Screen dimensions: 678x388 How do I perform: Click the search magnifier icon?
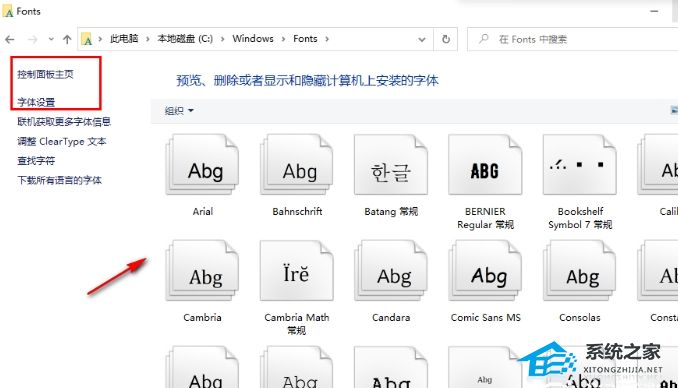coord(483,39)
